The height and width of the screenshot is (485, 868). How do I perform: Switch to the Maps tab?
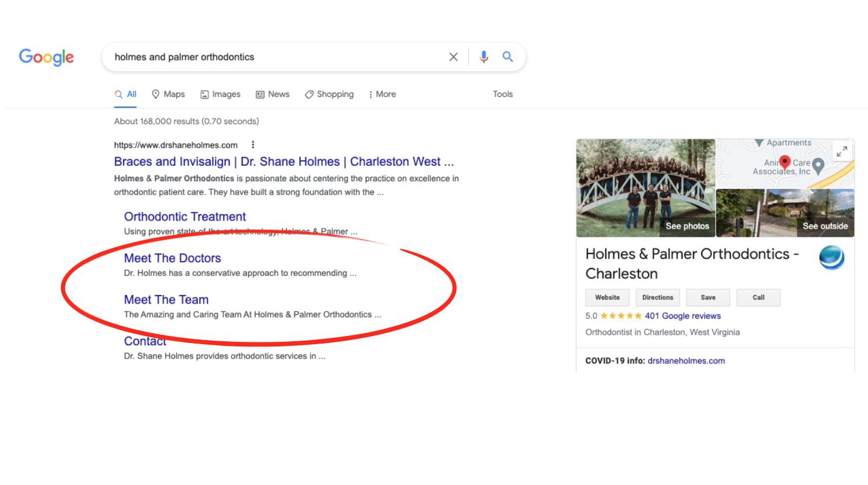[168, 94]
